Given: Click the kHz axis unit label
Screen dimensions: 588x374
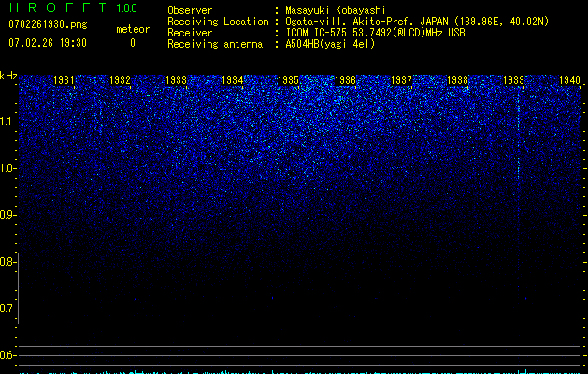Looking at the screenshot, I should tap(8, 76).
